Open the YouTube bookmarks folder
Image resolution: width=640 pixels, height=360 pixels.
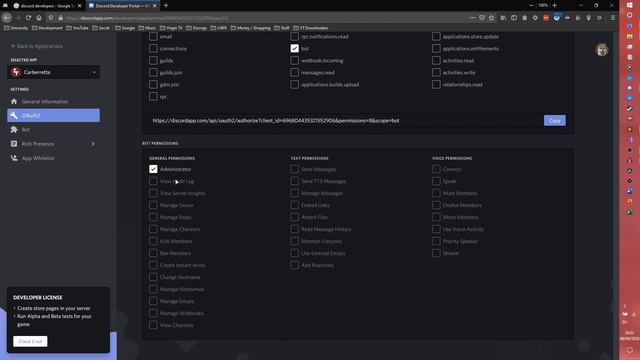click(77, 28)
